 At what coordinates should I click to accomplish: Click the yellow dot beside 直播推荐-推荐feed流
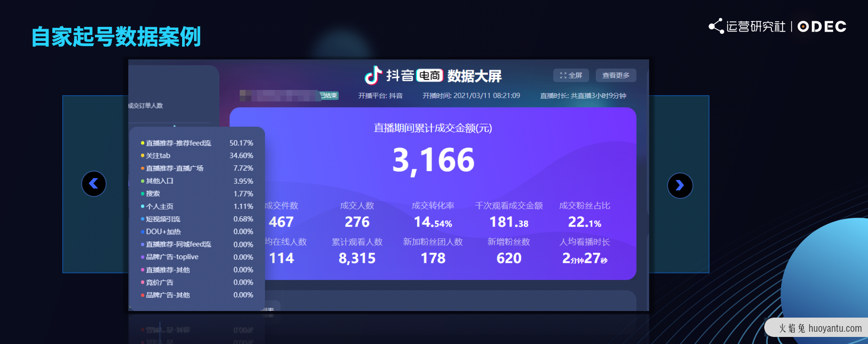click(142, 143)
